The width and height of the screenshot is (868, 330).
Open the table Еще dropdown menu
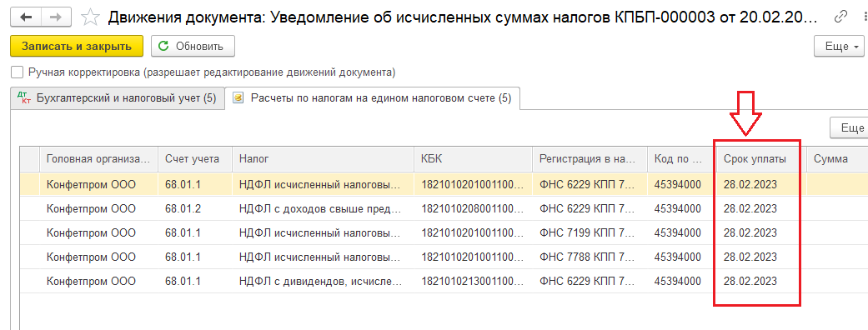[849, 127]
